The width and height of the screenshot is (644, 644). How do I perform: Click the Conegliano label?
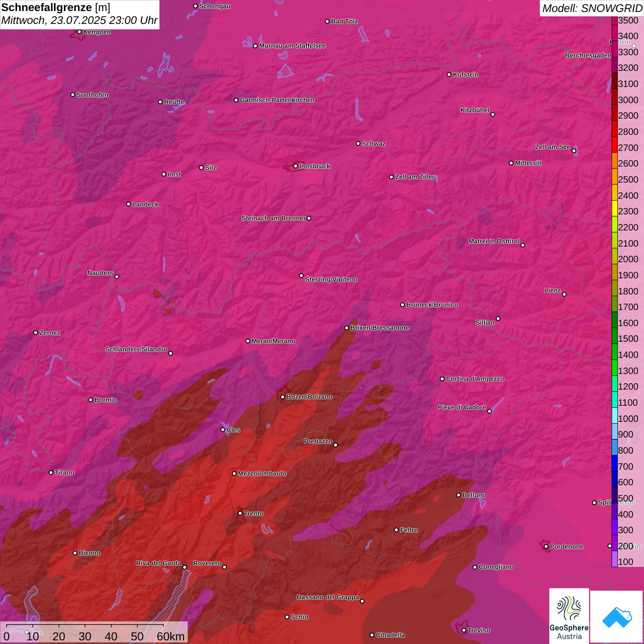496,567
